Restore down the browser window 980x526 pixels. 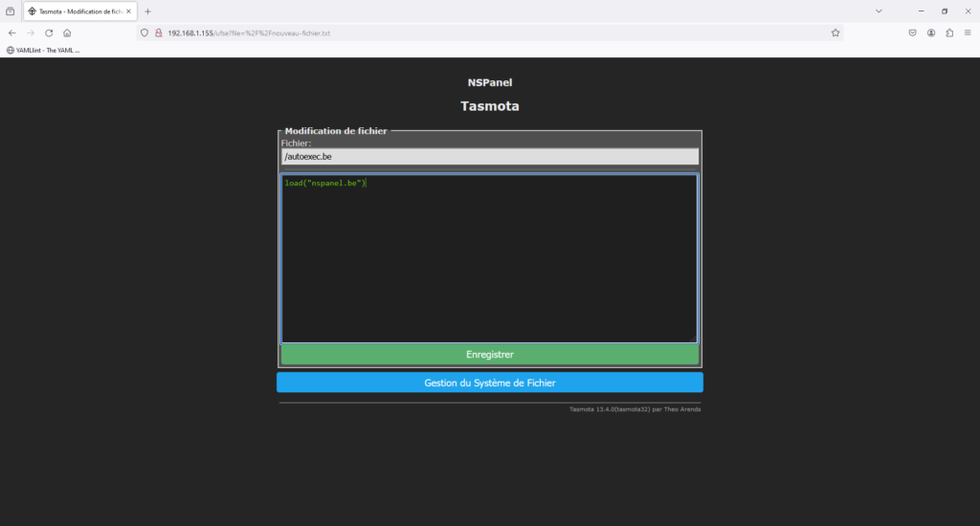point(945,11)
